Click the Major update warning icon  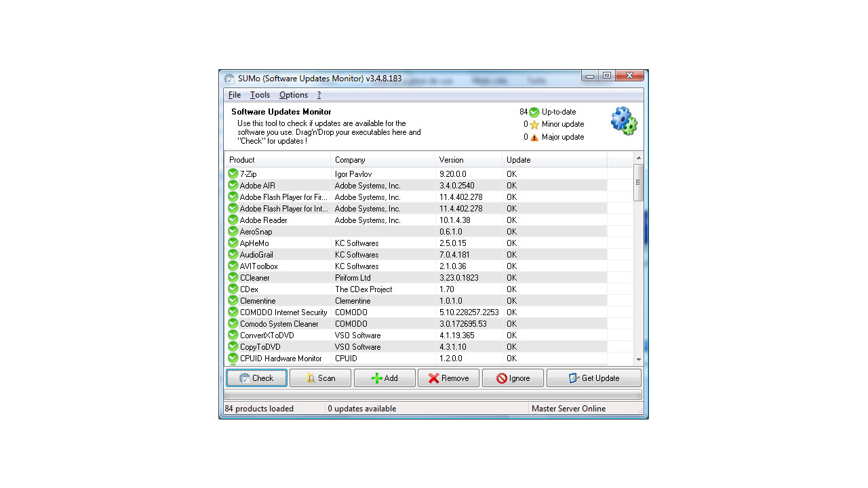click(x=534, y=137)
